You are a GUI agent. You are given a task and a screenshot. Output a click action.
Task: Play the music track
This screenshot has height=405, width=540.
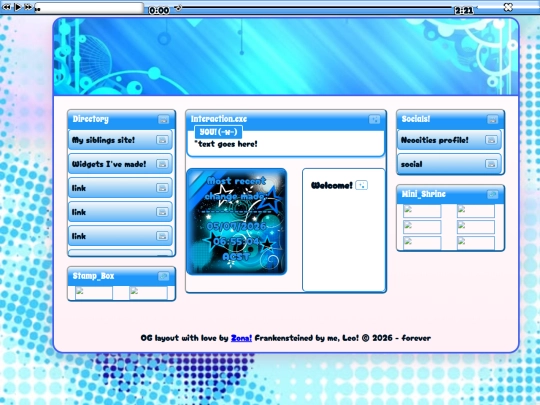coord(18,7)
